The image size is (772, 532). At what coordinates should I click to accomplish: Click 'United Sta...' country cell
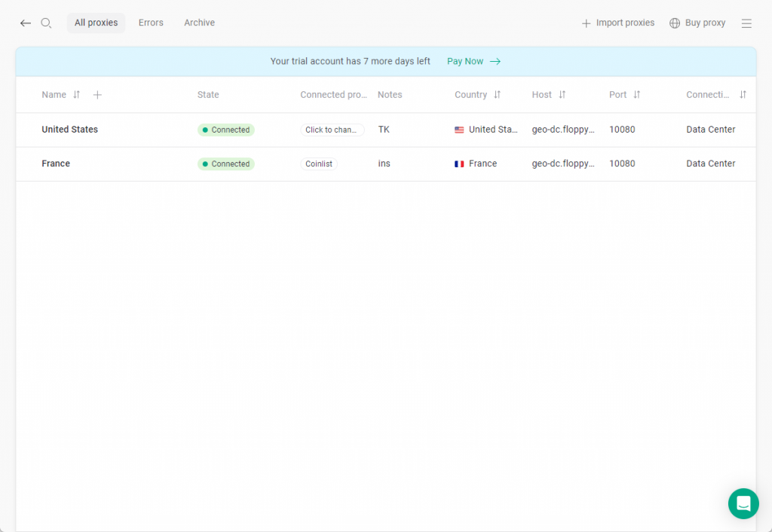(x=493, y=130)
